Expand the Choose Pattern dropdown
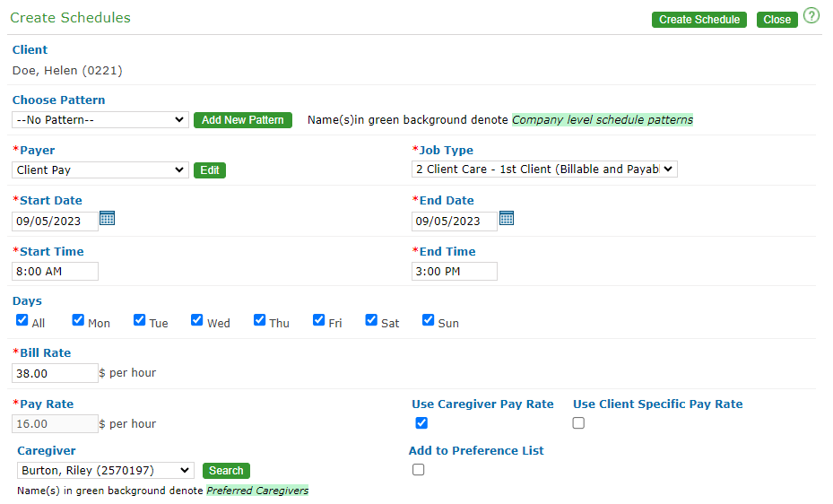 click(100, 120)
